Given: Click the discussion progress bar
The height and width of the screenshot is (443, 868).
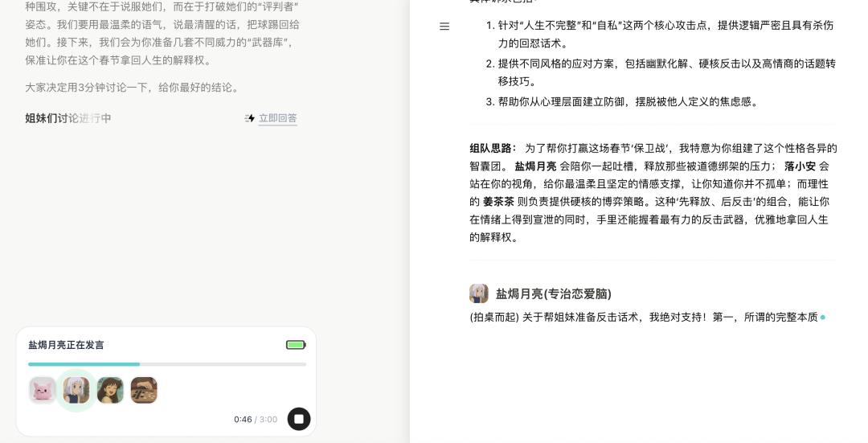Looking at the screenshot, I should [167, 364].
